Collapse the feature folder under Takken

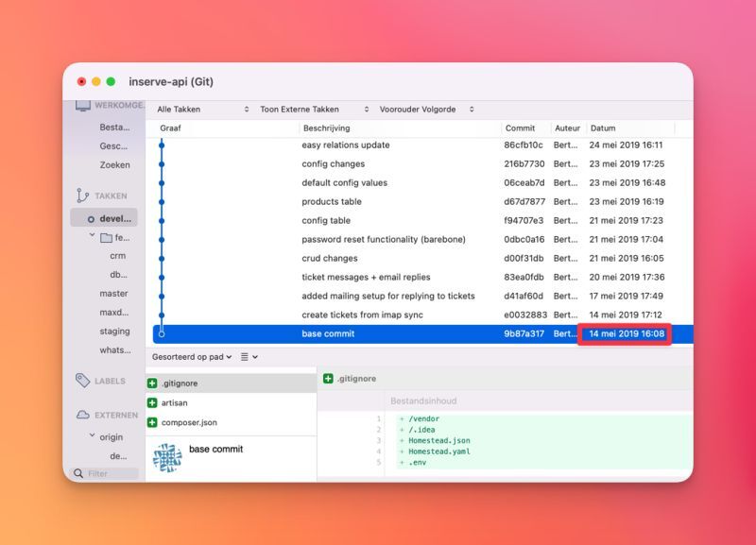pos(92,236)
